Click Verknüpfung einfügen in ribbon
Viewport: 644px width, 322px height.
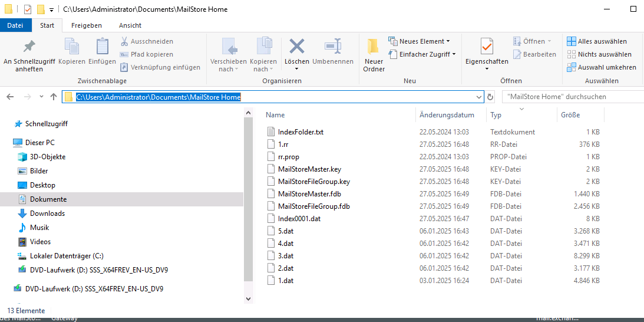(160, 67)
